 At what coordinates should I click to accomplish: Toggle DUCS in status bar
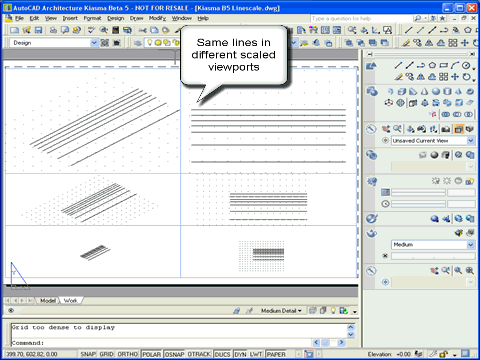tap(222, 354)
